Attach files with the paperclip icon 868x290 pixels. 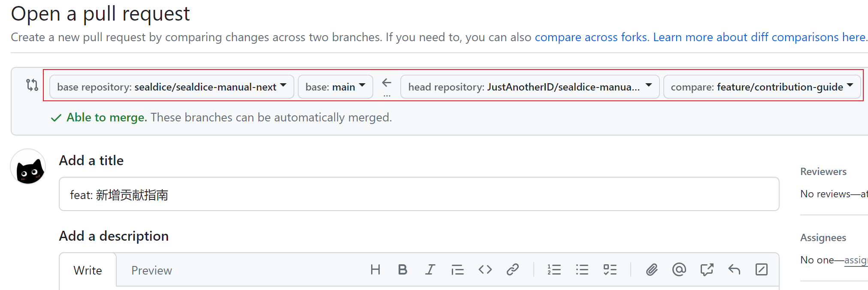coord(651,270)
